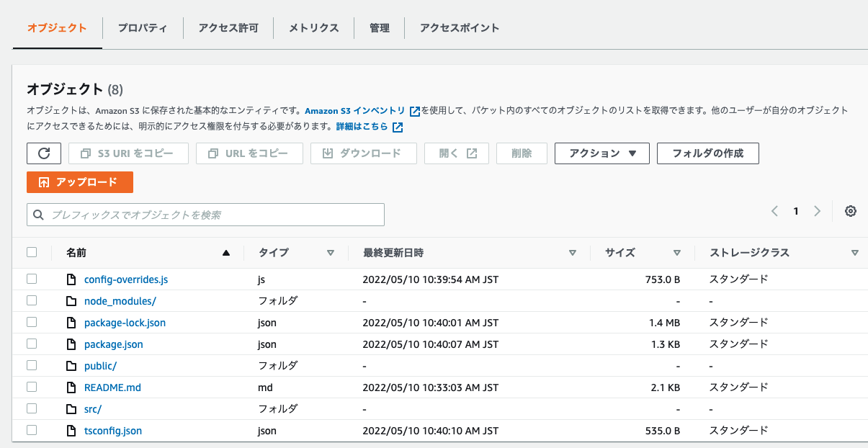Click the file icon beside config-overrides.js

point(71,279)
